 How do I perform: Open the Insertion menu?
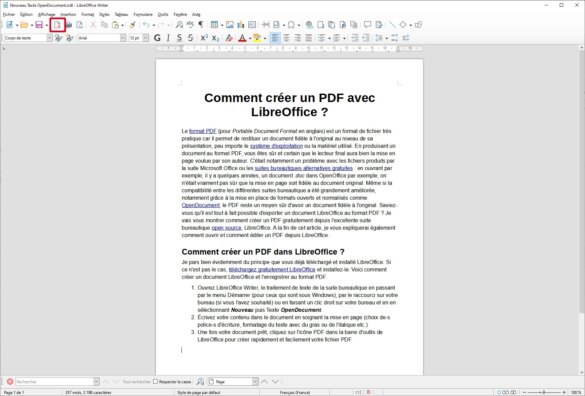click(x=68, y=14)
